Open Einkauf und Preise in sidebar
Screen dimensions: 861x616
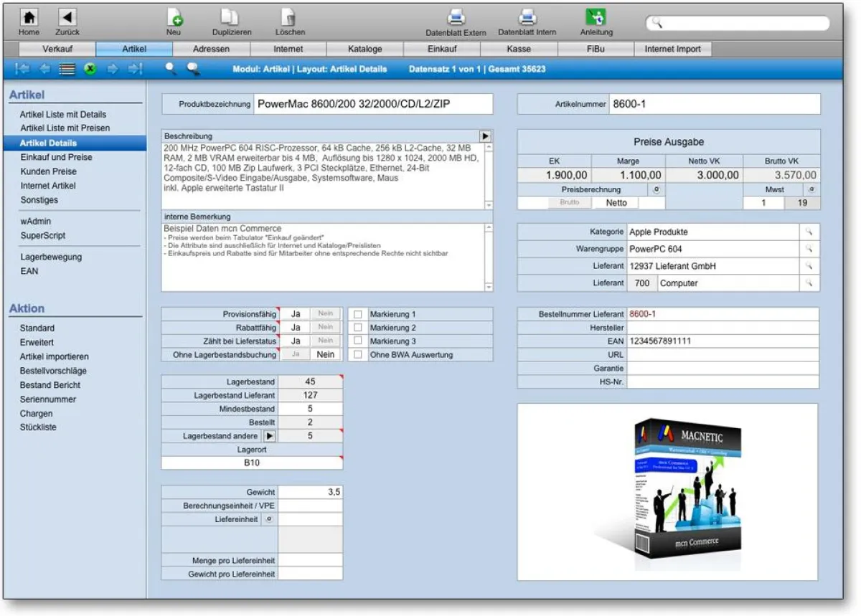[x=56, y=157]
